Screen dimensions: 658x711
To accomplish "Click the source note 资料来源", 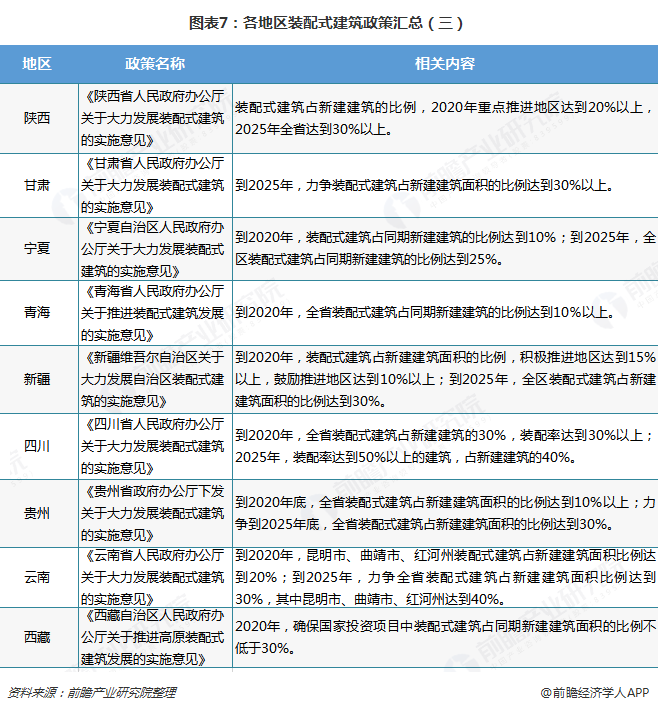I will pos(92,692).
